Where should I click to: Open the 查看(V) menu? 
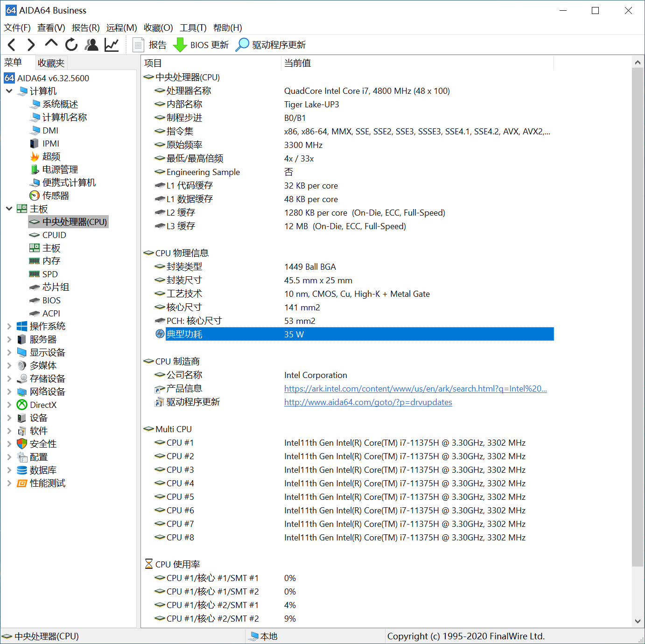click(x=51, y=28)
